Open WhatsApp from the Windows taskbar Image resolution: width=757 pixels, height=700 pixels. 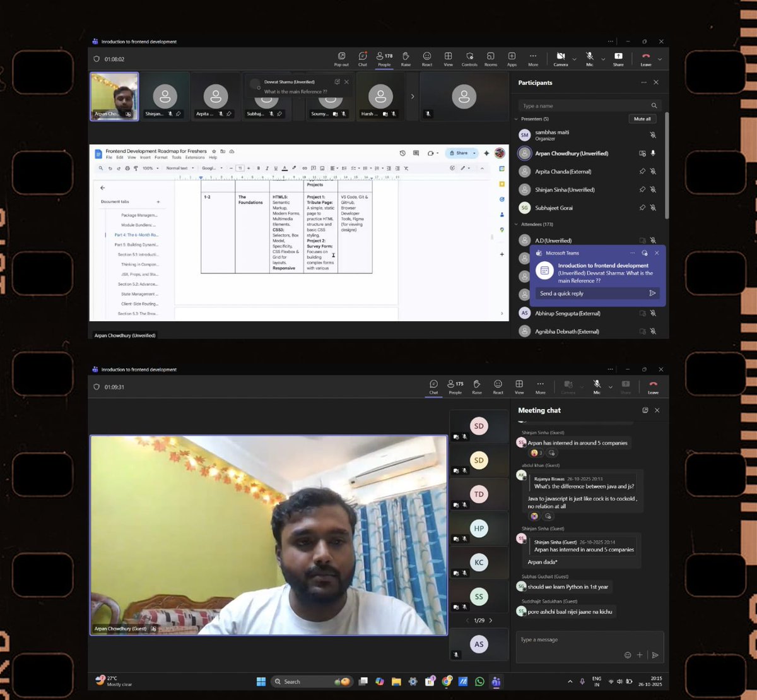tap(479, 682)
